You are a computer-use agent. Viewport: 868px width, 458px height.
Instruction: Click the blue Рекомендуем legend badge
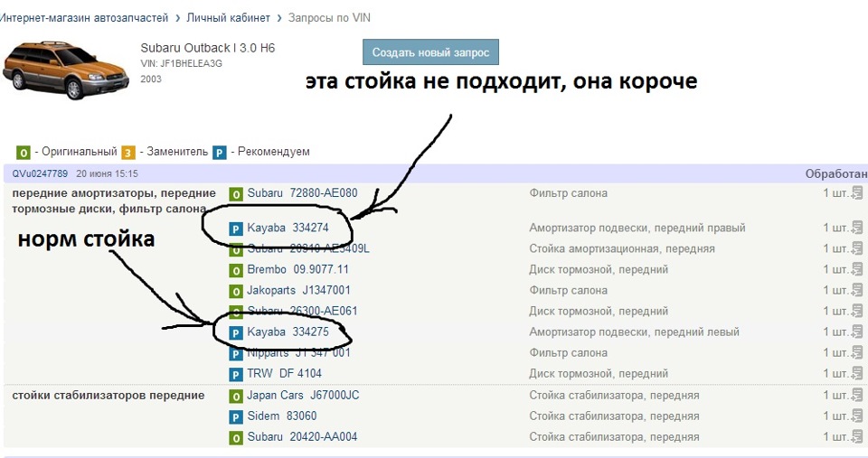220,152
